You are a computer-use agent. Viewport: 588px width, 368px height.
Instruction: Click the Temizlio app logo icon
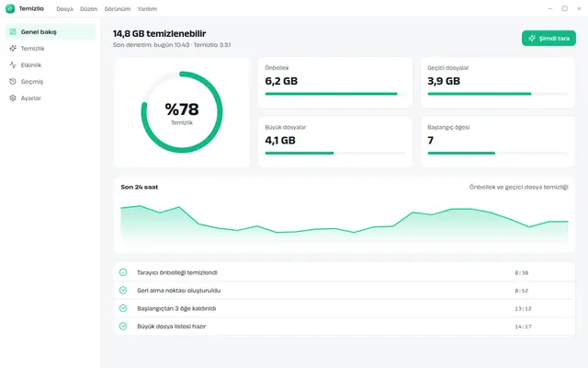coord(10,8)
